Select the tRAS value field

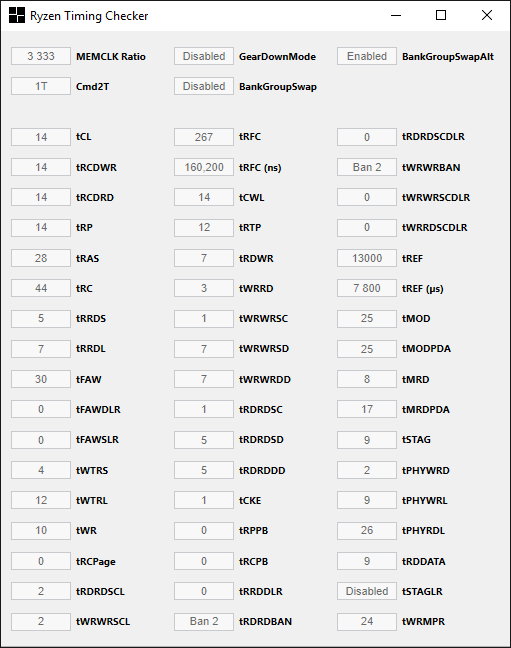[x=41, y=258]
